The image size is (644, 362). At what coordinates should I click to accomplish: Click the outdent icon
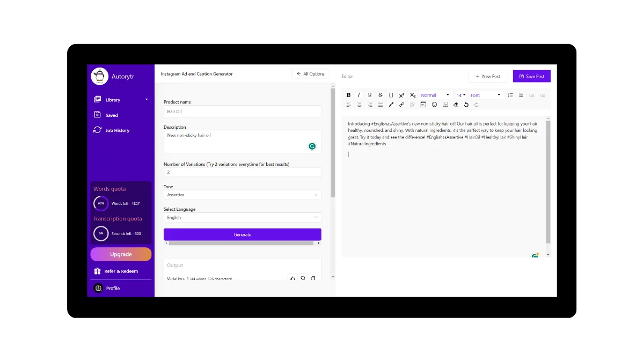tap(543, 95)
